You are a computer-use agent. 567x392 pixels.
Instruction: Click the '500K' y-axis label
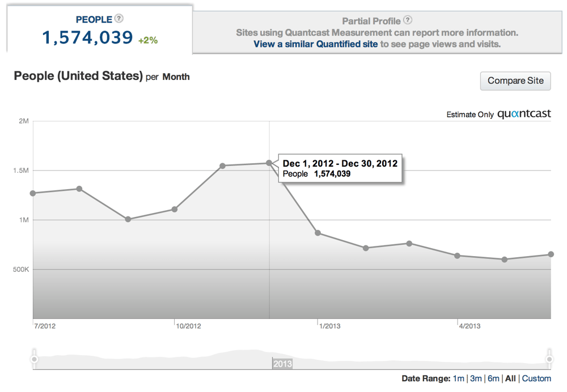tap(21, 270)
